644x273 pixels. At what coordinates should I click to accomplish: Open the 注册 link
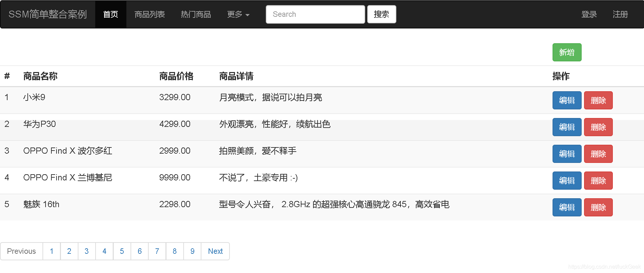pos(620,14)
